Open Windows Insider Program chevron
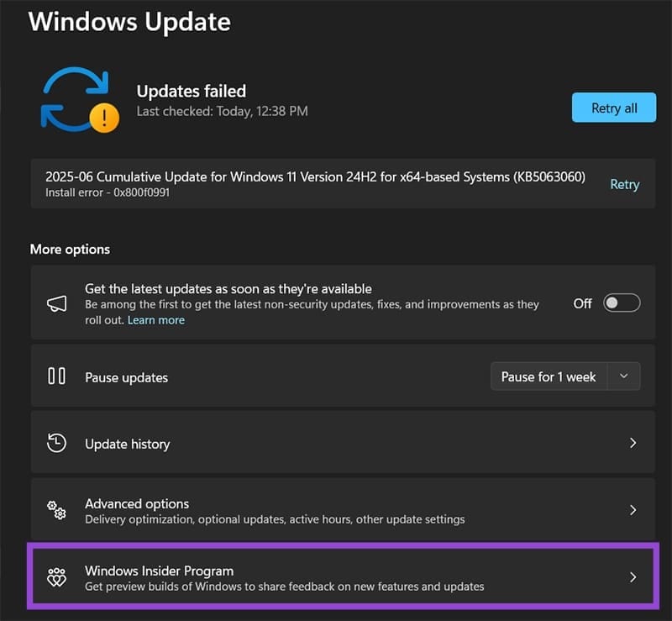 (633, 577)
